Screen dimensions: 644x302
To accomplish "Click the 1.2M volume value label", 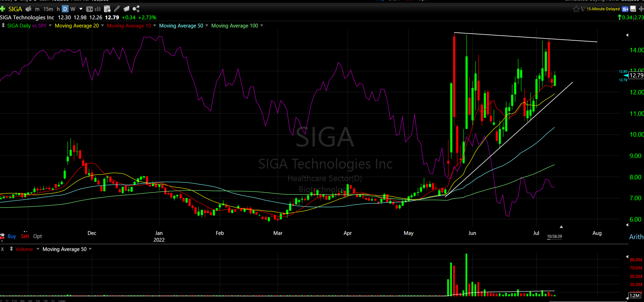I will pos(634,296).
